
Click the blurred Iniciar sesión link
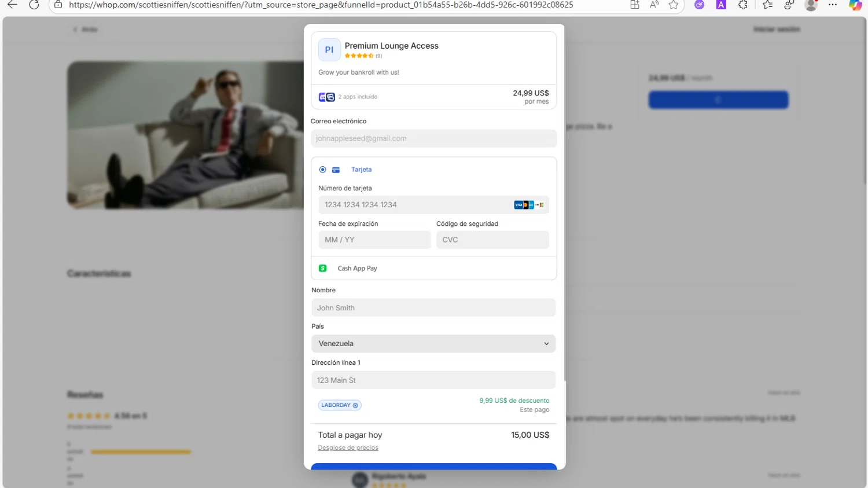coord(777,30)
